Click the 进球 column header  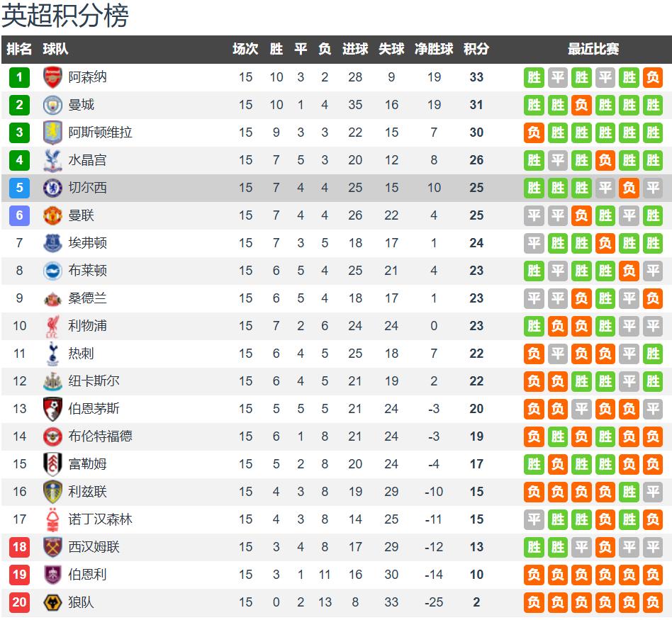coord(355,50)
